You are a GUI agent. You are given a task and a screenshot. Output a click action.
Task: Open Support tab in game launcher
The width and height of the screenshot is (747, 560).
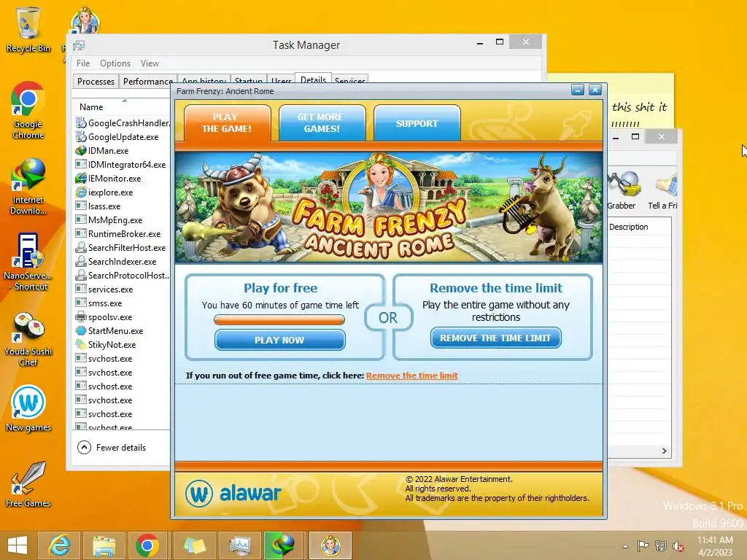(417, 122)
